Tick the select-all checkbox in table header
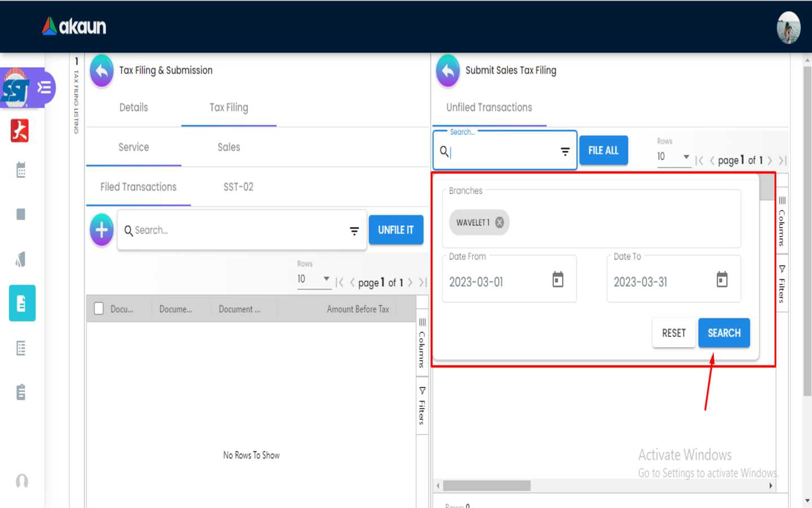 (x=99, y=309)
